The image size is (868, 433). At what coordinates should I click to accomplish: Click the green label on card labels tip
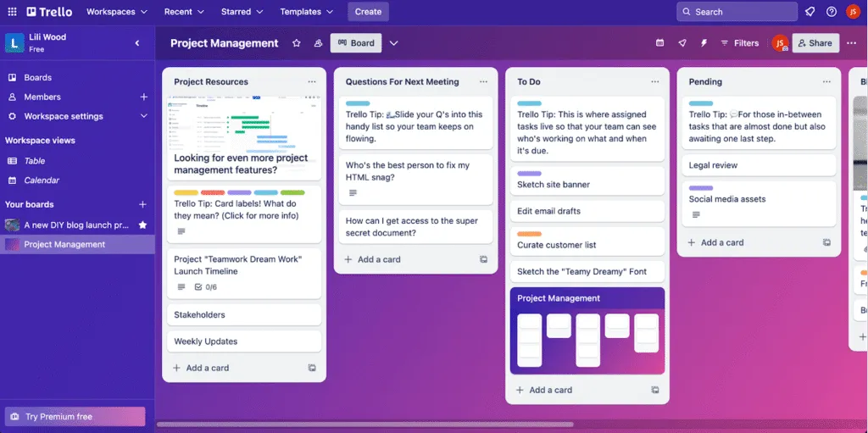coord(292,192)
